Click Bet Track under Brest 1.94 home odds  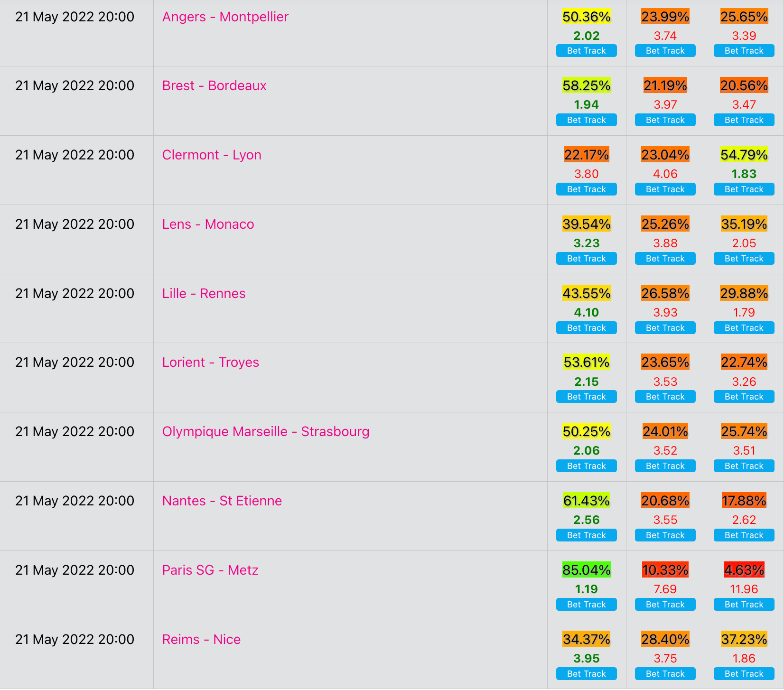point(587,120)
